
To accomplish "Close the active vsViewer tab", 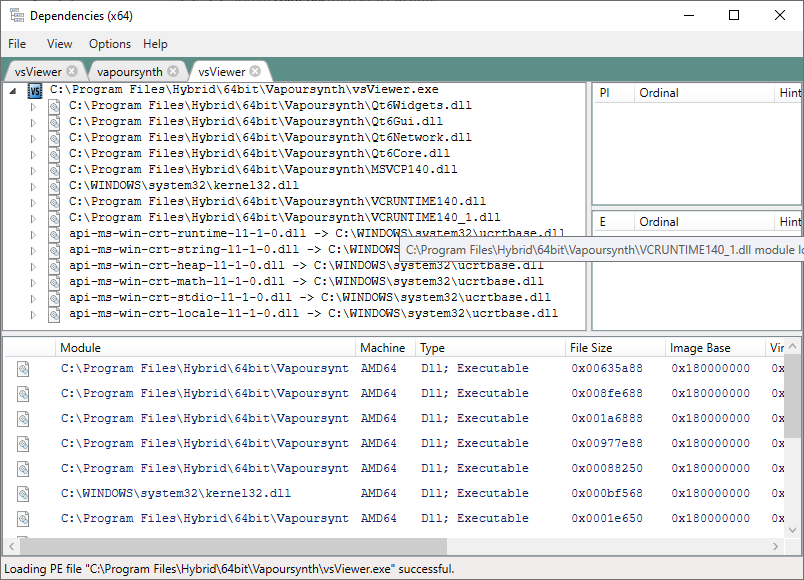I will point(255,71).
